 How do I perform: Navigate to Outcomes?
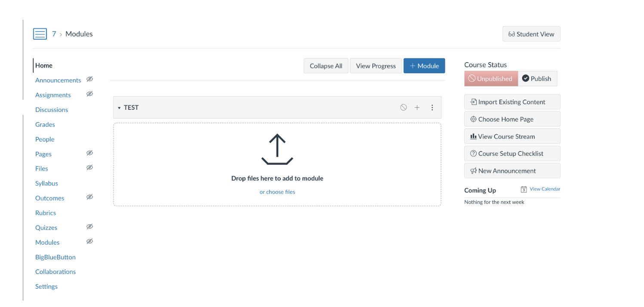pos(50,198)
